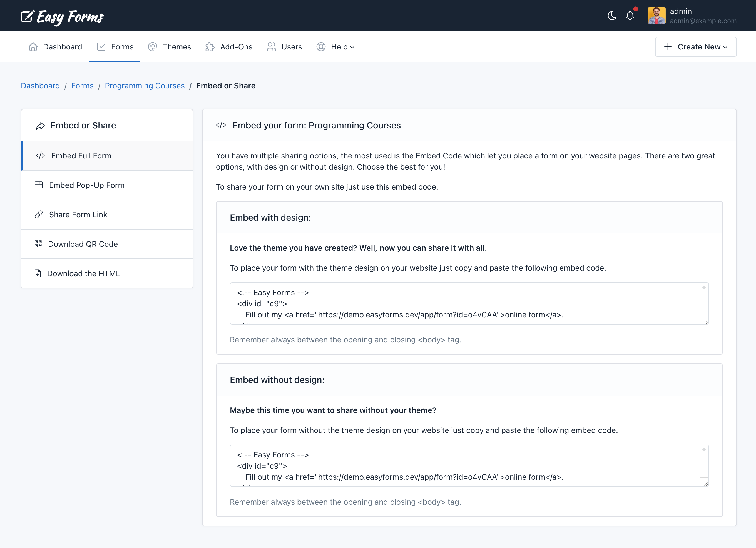This screenshot has width=756, height=548.
Task: Follow the Dashboard breadcrumb link
Action: [x=40, y=86]
